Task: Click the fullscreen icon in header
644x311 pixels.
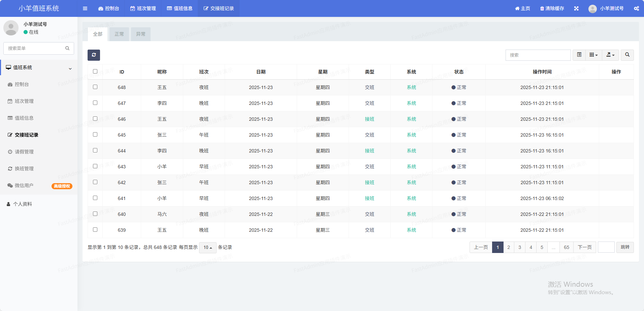Action: tap(576, 8)
